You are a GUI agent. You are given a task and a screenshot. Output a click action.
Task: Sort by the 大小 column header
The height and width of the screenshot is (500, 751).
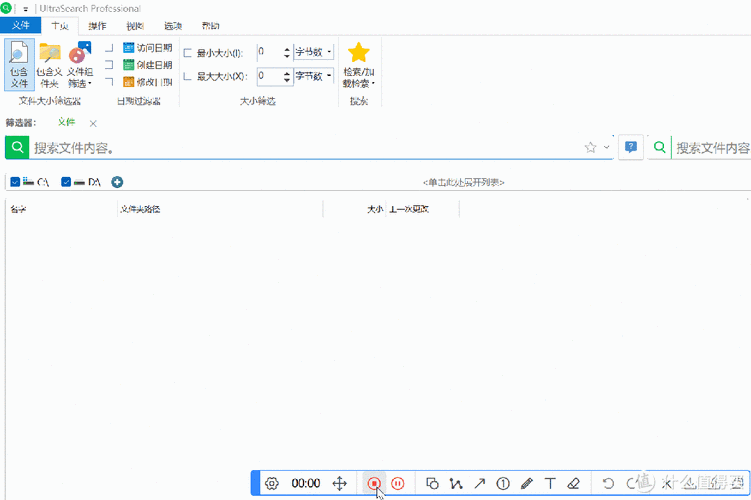pos(354,209)
